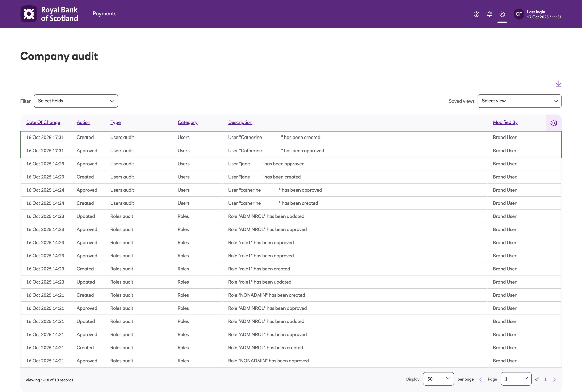Download the audit table data
582x392 pixels.
558,84
